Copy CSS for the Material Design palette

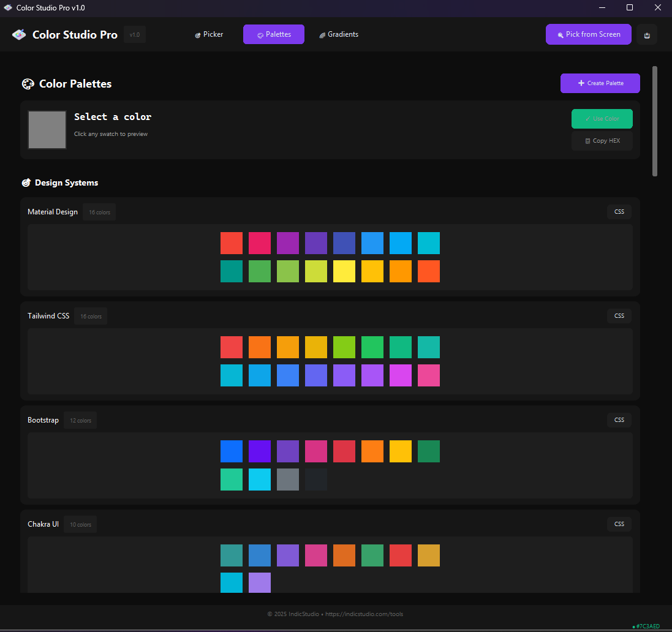(x=619, y=211)
